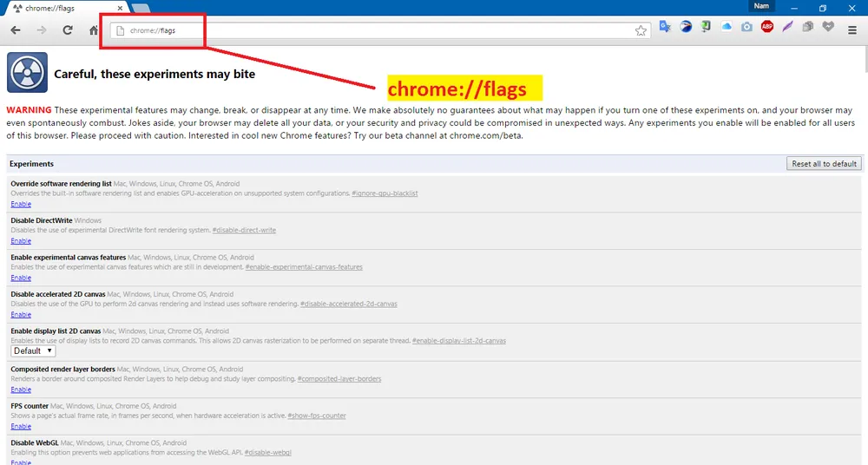Screen dimensions: 868x465
Task: Click the address bar showing chrome://flags
Action: tap(380, 30)
